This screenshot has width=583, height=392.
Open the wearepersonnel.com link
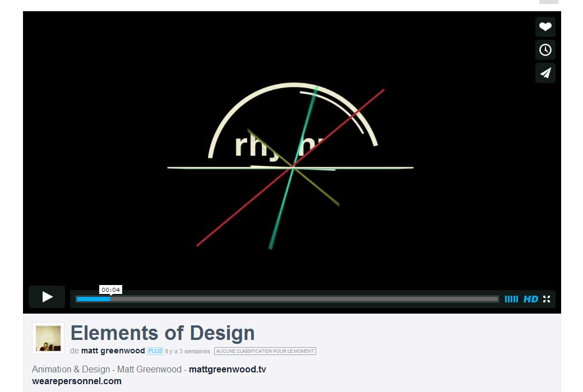[76, 381]
